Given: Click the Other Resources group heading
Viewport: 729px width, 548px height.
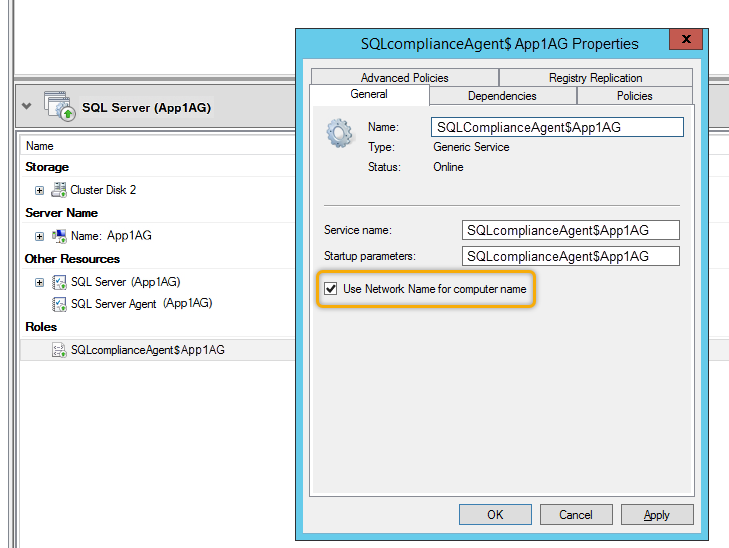Looking at the screenshot, I should 72,259.
